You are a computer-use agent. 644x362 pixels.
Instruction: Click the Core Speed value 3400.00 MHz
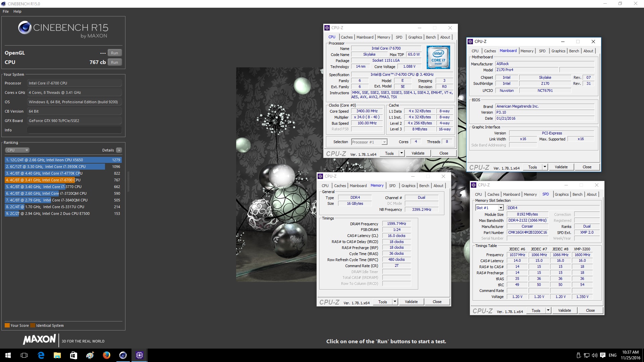[x=367, y=111]
